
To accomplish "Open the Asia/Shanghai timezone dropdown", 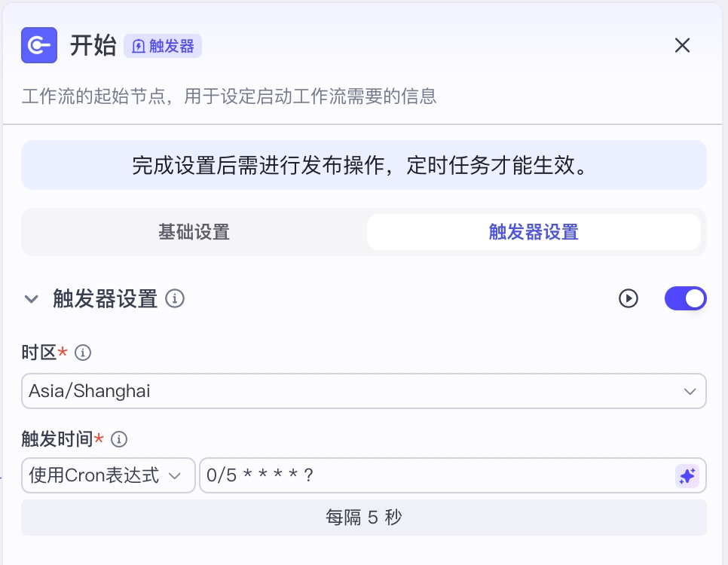I will 364,391.
